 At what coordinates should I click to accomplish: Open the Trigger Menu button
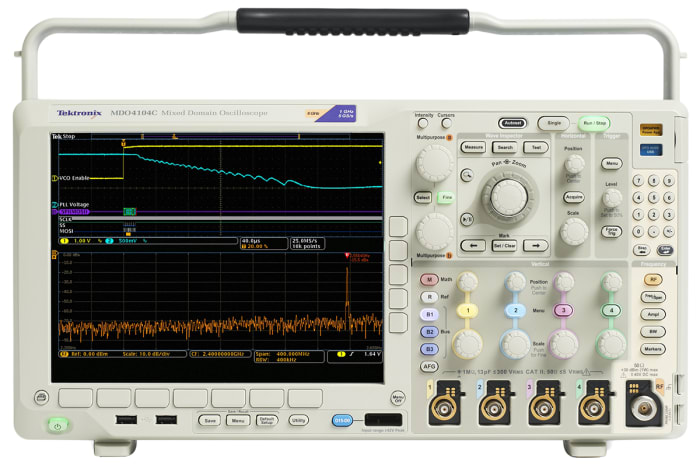612,163
